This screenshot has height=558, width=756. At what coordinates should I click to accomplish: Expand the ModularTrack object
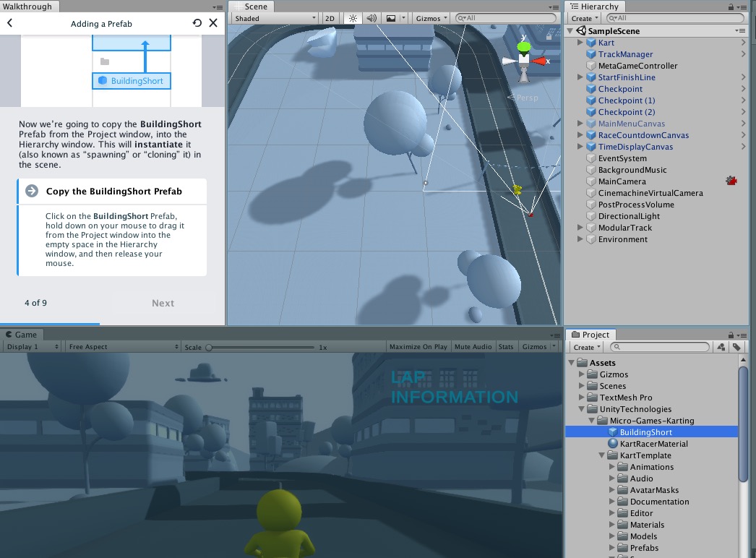coord(580,228)
